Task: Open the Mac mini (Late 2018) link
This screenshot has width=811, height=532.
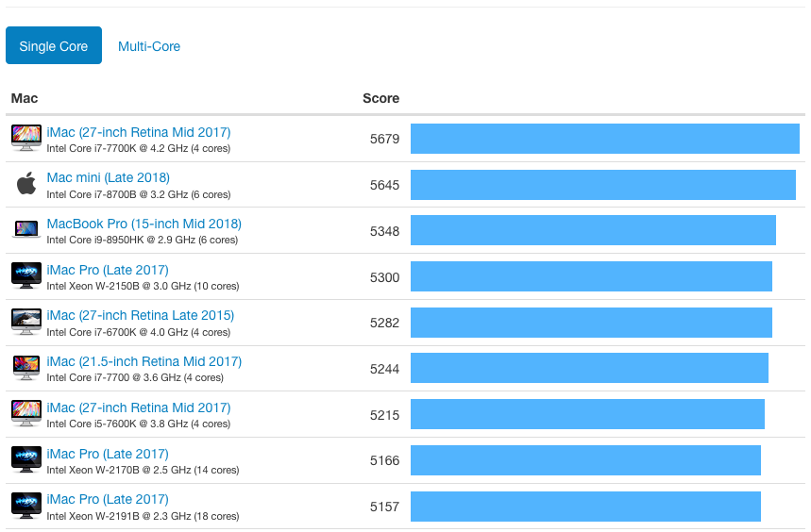Action: pos(108,177)
